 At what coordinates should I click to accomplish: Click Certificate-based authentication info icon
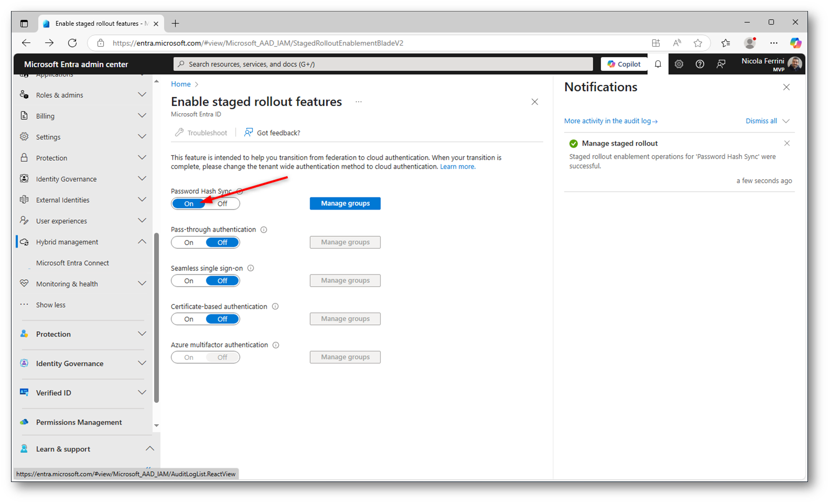point(275,306)
